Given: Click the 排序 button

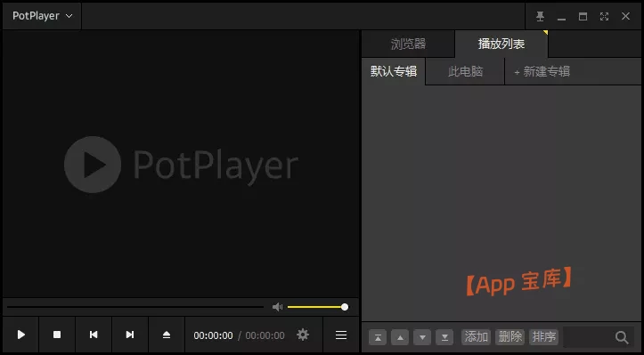Looking at the screenshot, I should (543, 337).
